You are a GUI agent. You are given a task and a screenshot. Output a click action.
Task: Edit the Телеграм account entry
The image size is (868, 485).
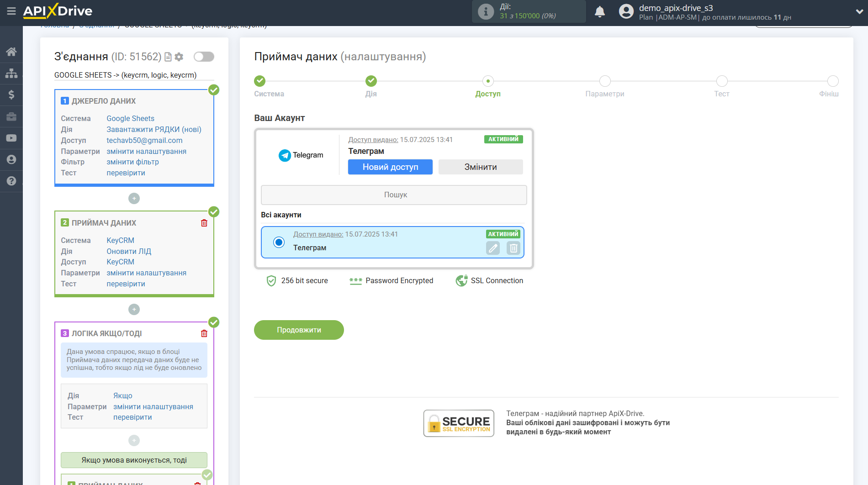(x=493, y=248)
